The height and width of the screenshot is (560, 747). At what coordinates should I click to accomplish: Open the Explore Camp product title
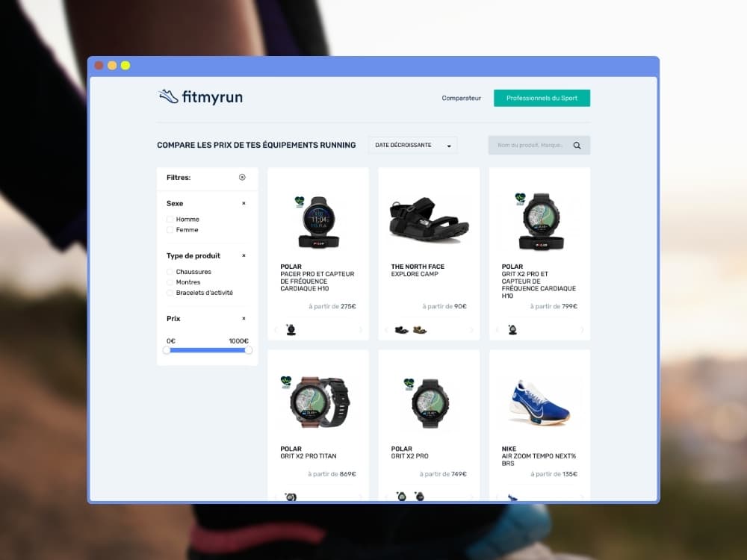click(x=415, y=274)
